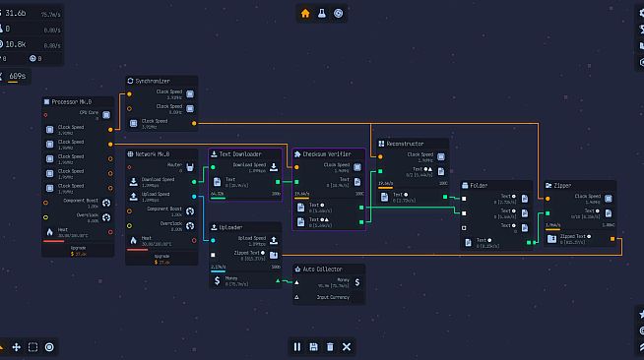Click the Save floppy disk icon
644x360 pixels.
click(x=313, y=347)
